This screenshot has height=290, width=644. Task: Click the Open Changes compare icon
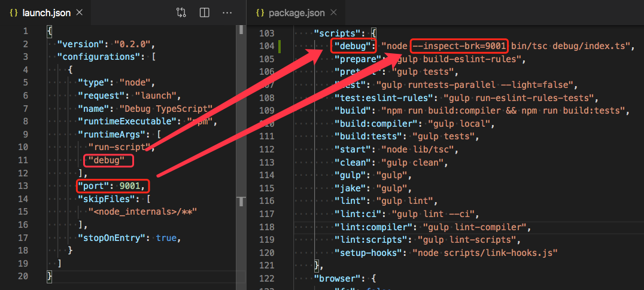pos(181,12)
